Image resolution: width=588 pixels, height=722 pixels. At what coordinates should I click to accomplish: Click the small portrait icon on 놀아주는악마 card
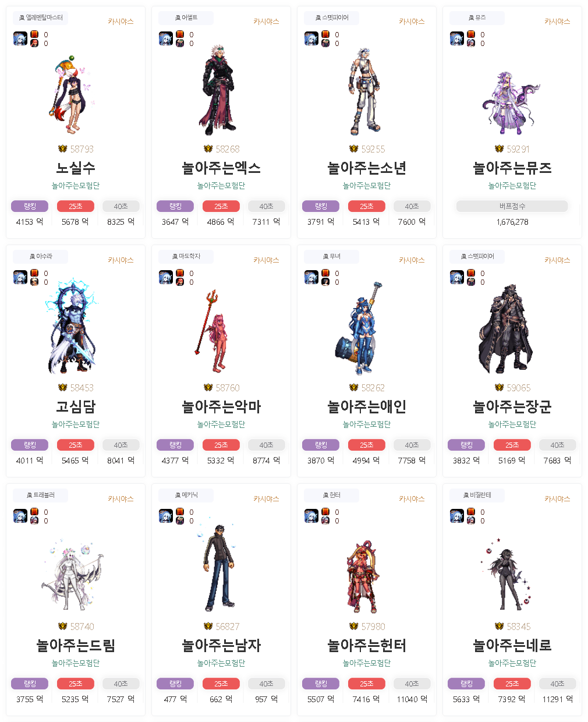coord(180,282)
